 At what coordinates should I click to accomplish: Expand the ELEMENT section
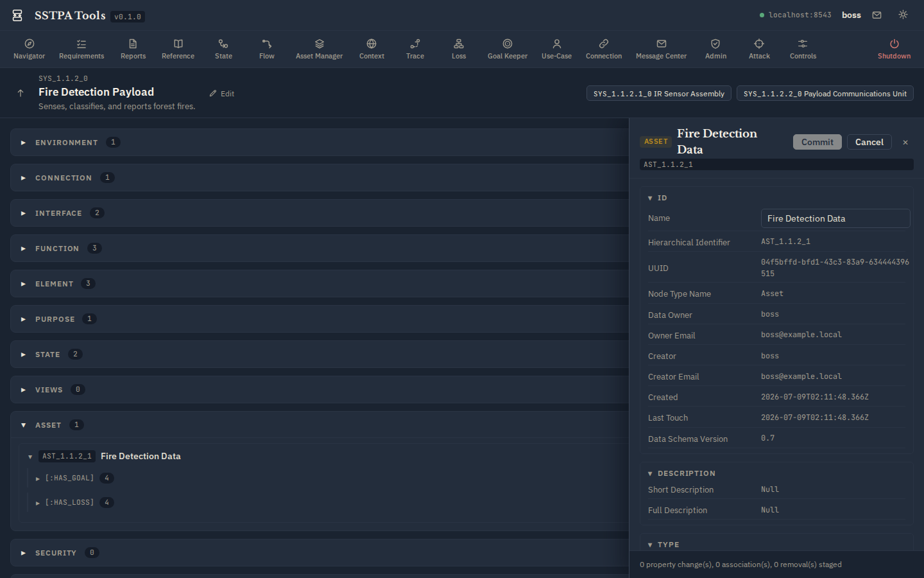pos(320,284)
